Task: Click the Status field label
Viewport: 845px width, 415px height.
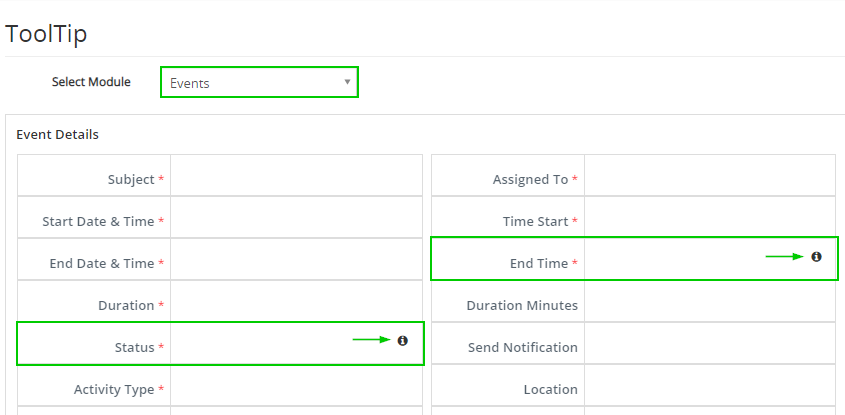Action: pos(135,348)
